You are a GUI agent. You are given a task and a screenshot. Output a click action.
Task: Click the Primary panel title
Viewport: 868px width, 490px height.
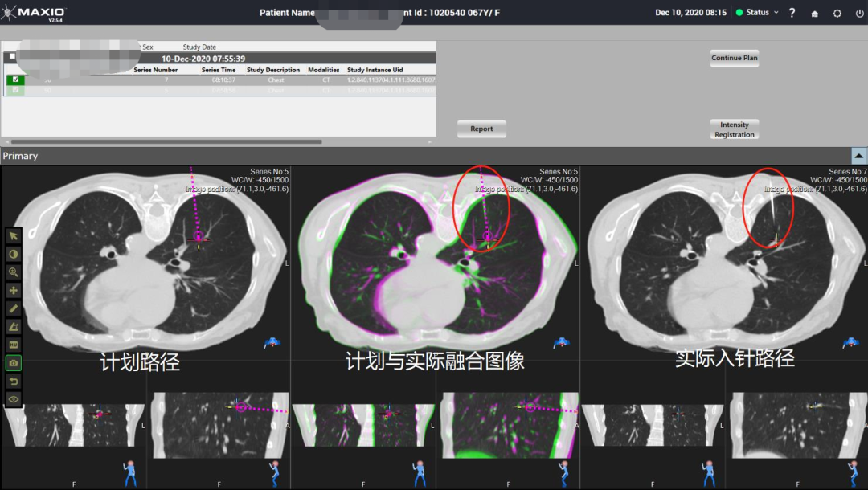(x=20, y=156)
